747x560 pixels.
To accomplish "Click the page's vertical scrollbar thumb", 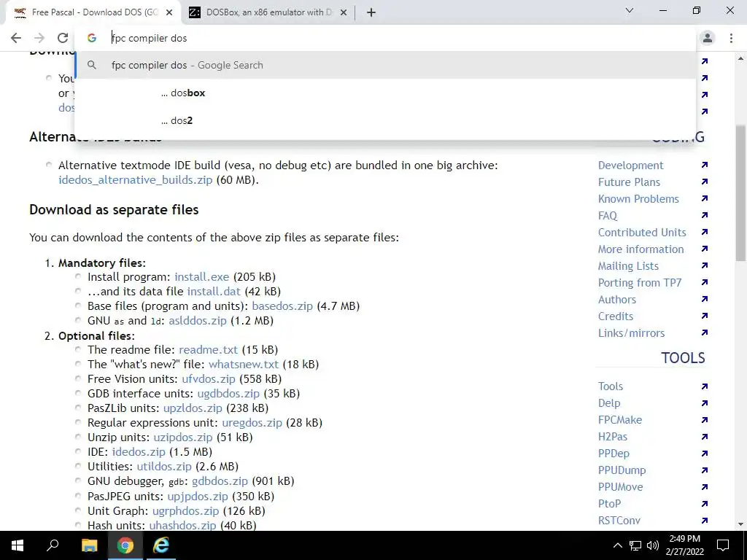I will [740, 192].
